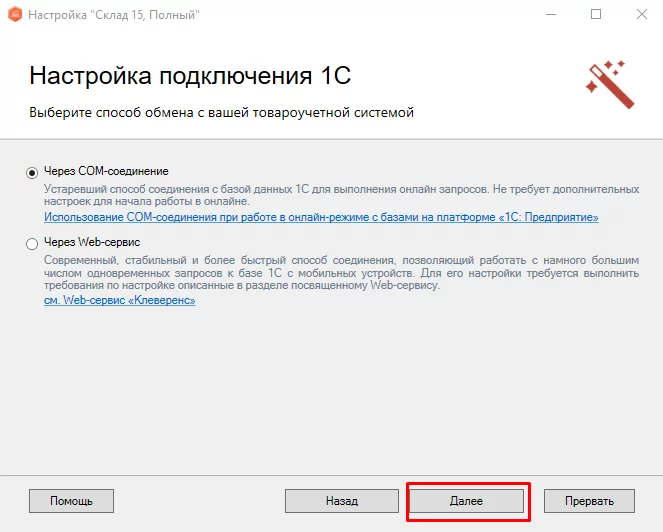Abort setup with the "Прервать" button
This screenshot has height=532, width=663.
point(589,501)
